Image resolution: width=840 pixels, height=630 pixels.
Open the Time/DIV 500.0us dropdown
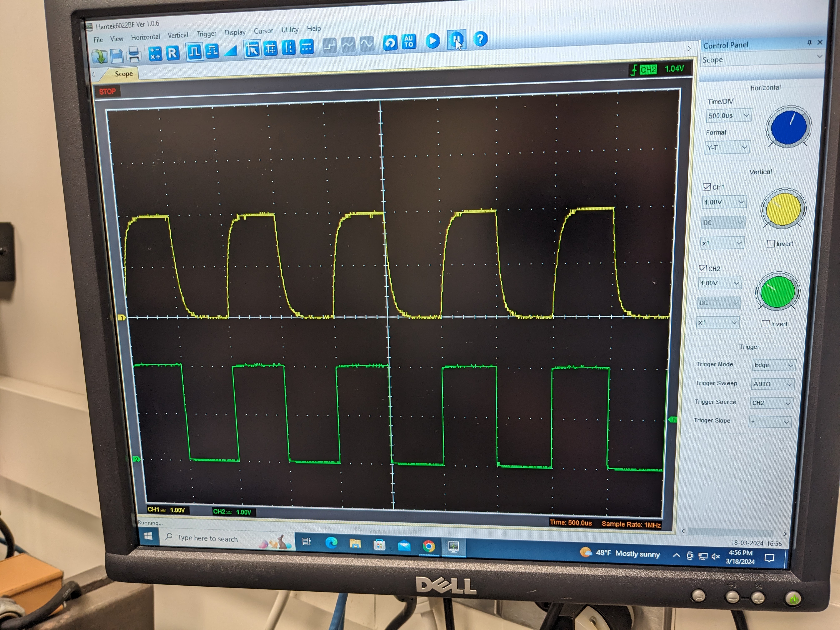[x=728, y=115]
